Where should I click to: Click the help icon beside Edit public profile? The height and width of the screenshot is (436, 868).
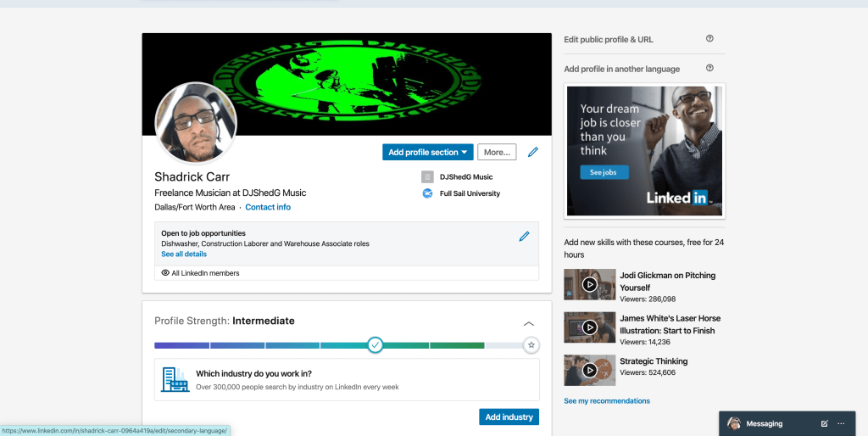[709, 39]
